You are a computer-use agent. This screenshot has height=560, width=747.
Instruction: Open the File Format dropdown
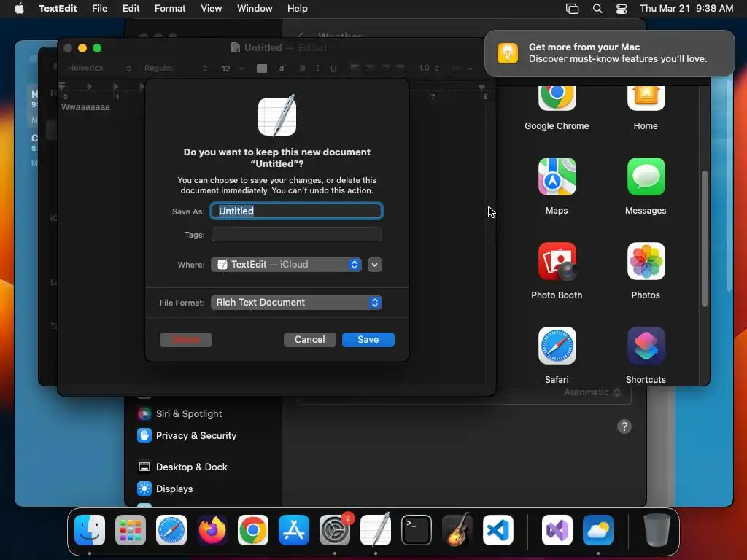[x=296, y=303]
